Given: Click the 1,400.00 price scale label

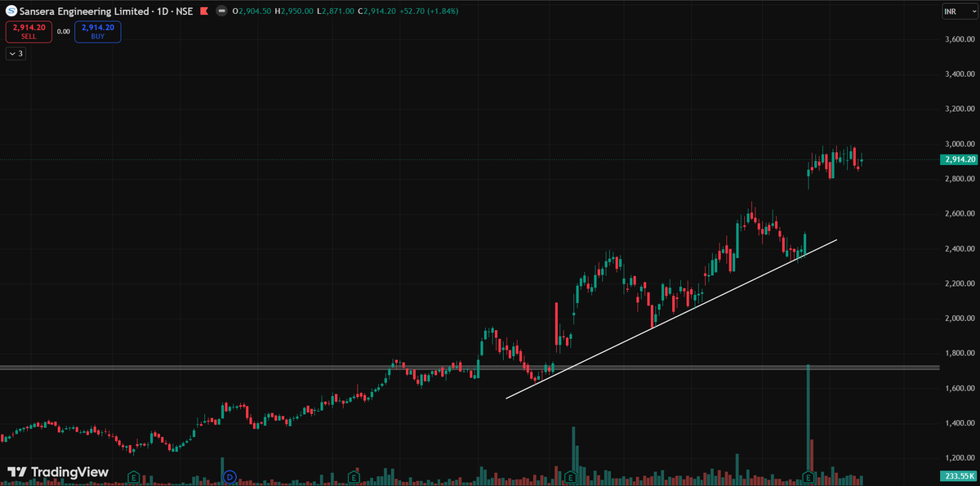Looking at the screenshot, I should tap(960, 423).
